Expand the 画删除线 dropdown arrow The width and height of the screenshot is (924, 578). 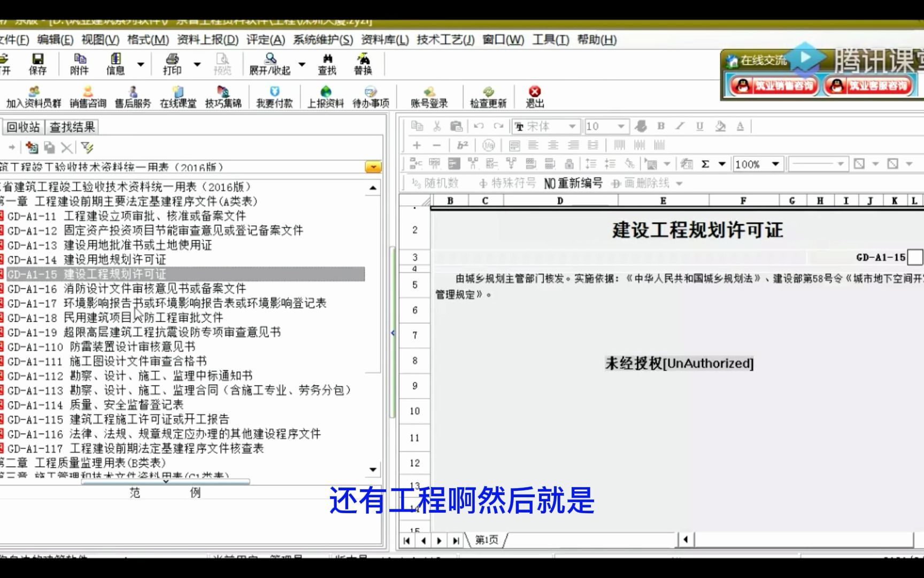click(x=679, y=184)
